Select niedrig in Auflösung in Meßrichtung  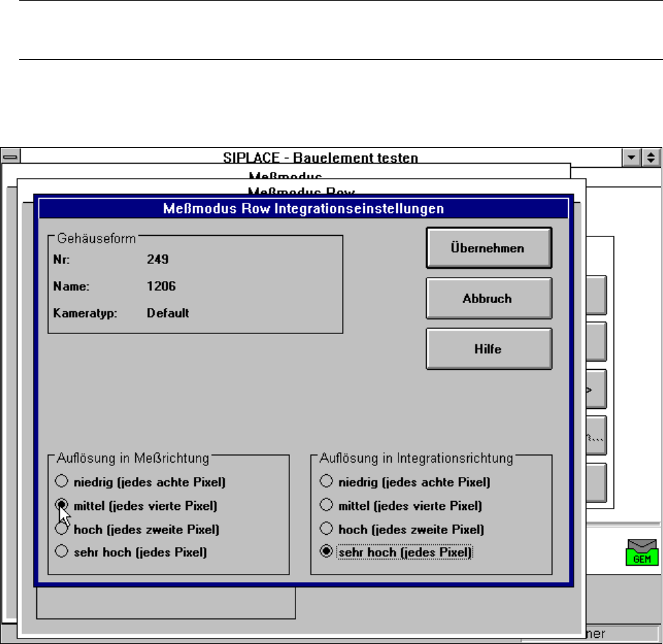141,482
